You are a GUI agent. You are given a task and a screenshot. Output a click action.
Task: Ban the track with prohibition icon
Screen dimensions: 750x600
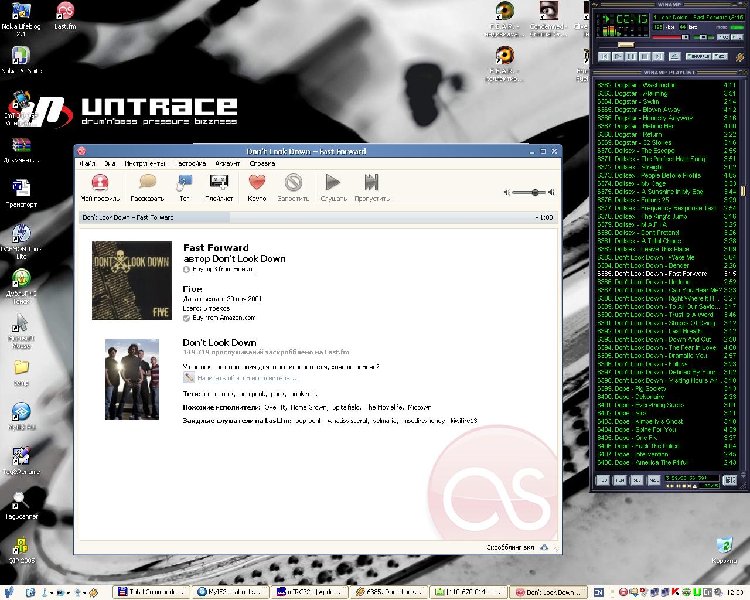293,188
